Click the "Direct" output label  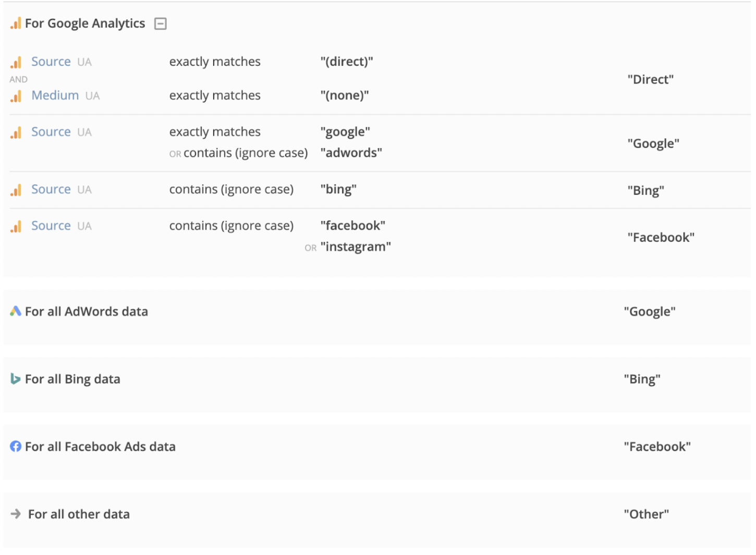651,79
